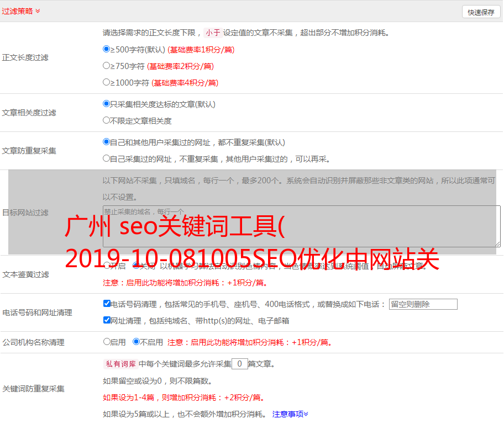Click the 文本鉴黄过滤 label

coord(26,274)
